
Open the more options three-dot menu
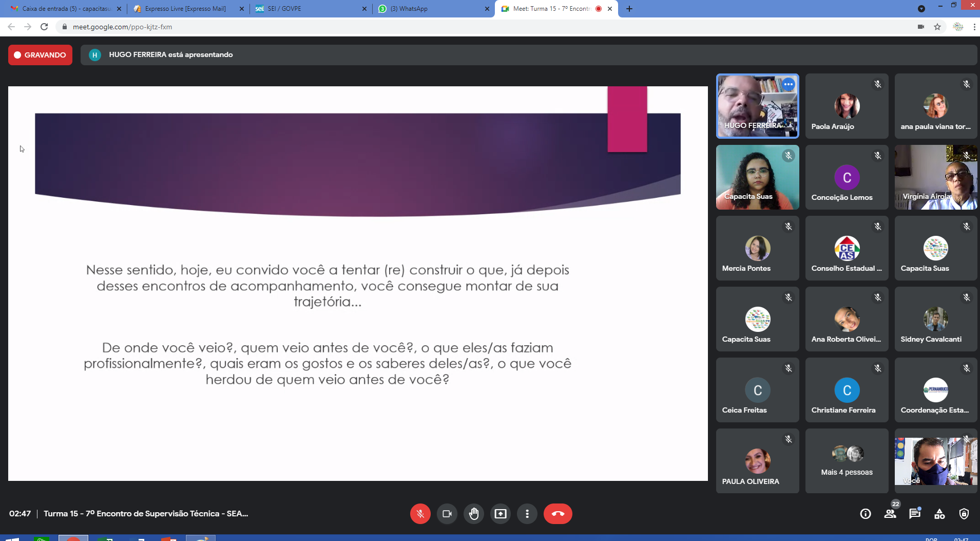pos(527,514)
